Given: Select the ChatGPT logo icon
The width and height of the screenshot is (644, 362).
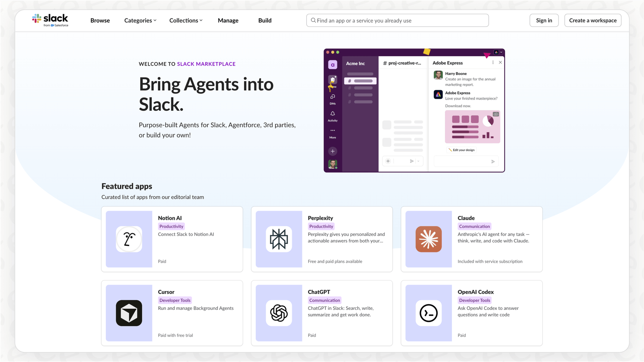Looking at the screenshot, I should tap(279, 313).
